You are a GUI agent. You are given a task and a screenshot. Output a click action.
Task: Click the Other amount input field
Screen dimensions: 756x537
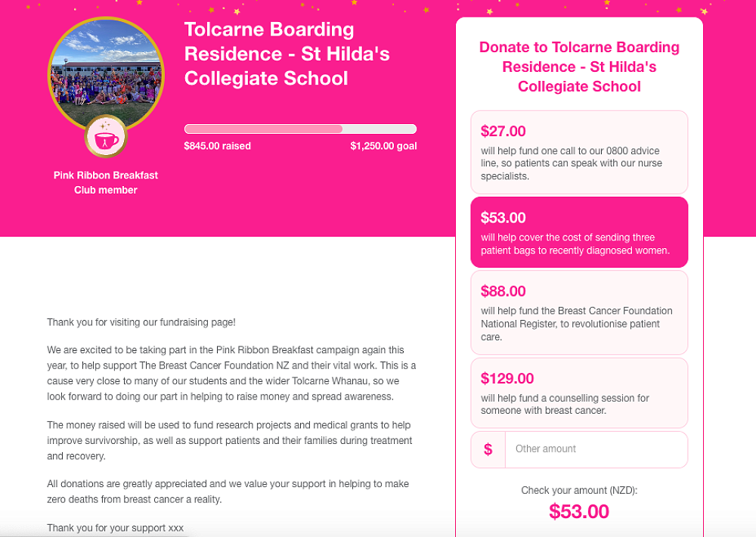[596, 449]
